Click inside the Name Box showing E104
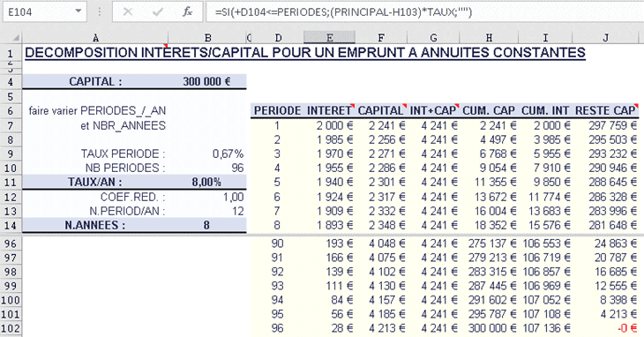This screenshot has width=644, height=337. [x=38, y=11]
